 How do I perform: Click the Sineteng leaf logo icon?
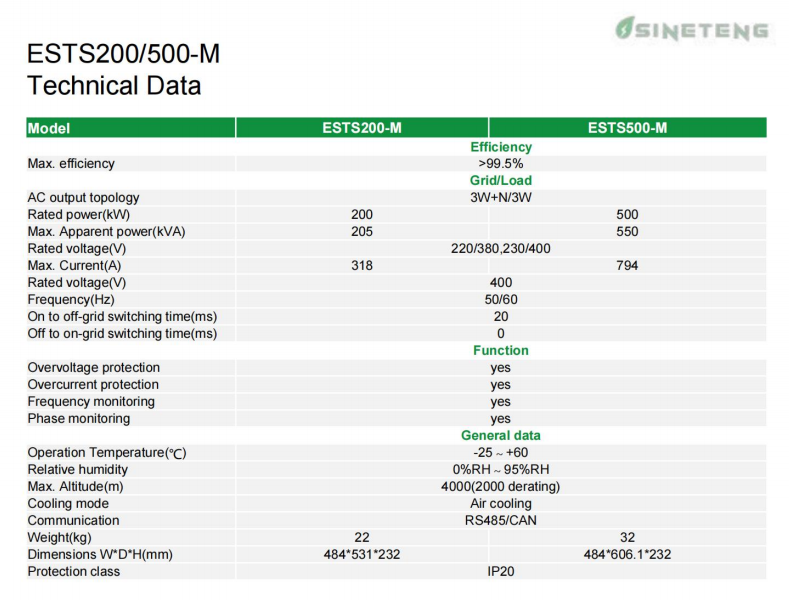pyautogui.click(x=624, y=28)
